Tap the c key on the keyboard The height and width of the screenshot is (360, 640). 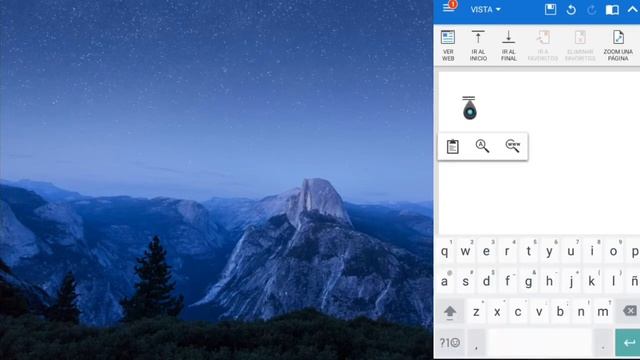pyautogui.click(x=518, y=312)
